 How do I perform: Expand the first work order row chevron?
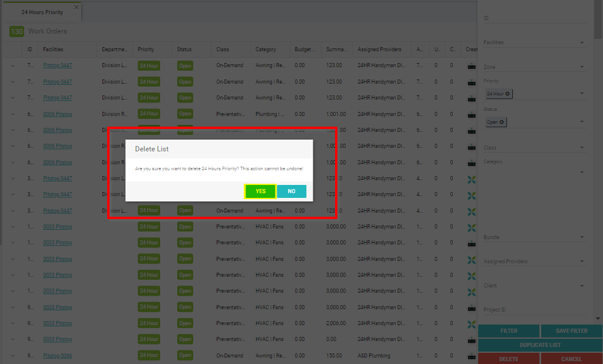tap(13, 65)
